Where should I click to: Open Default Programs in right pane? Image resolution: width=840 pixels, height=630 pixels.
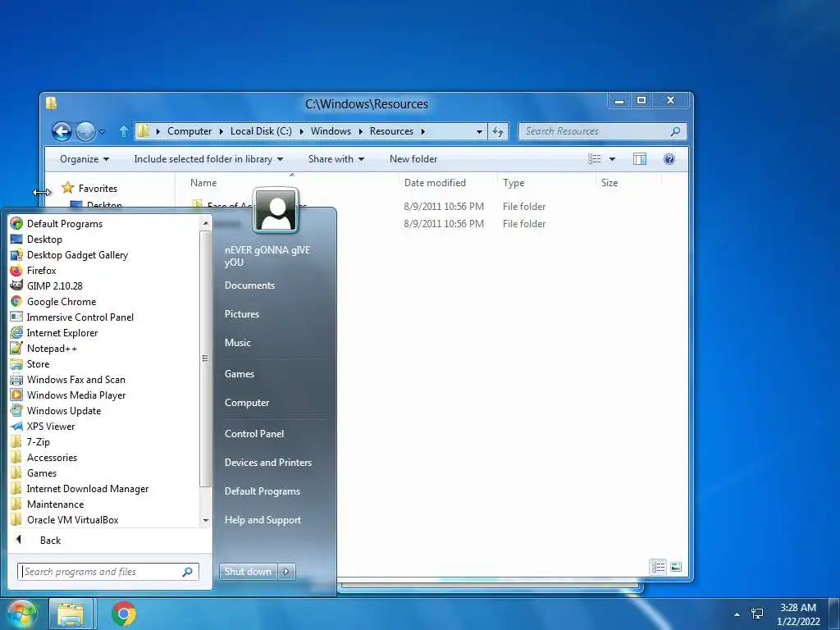[262, 491]
